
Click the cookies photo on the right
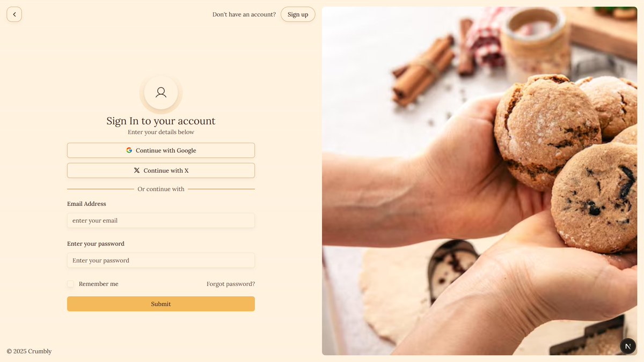[x=480, y=181]
